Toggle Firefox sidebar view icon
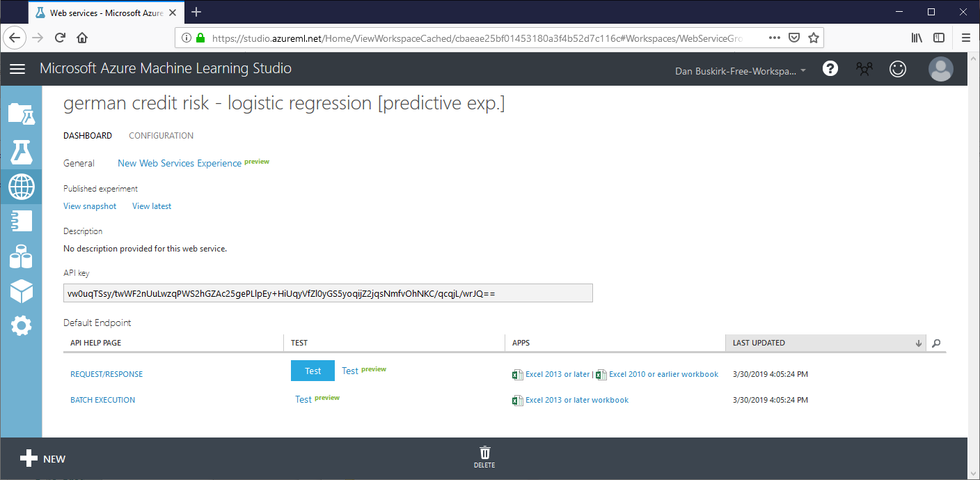Image resolution: width=980 pixels, height=480 pixels. pos(939,38)
